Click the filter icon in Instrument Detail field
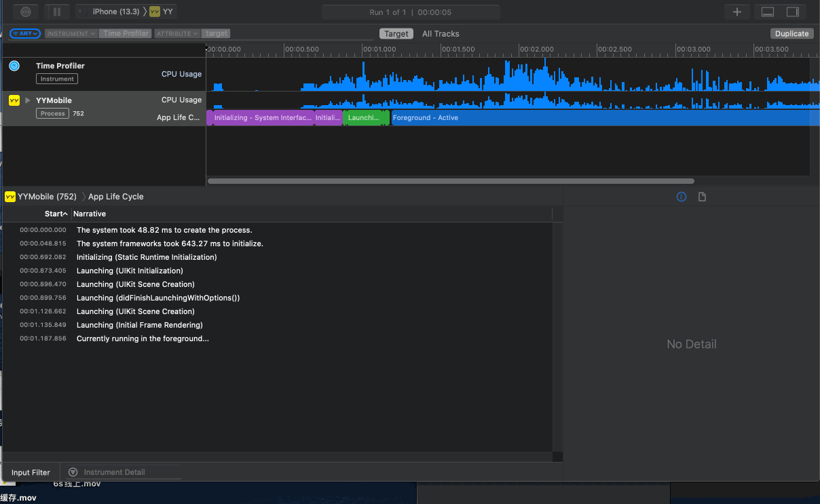The height and width of the screenshot is (504, 820). point(73,472)
